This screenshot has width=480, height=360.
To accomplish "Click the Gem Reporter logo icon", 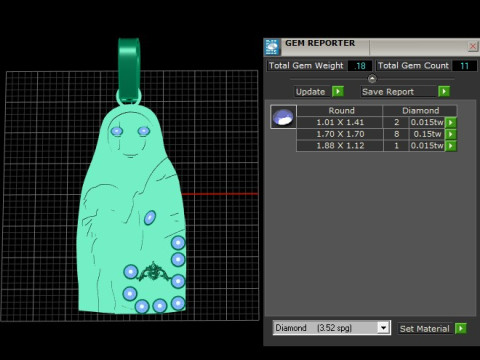I will pyautogui.click(x=272, y=47).
